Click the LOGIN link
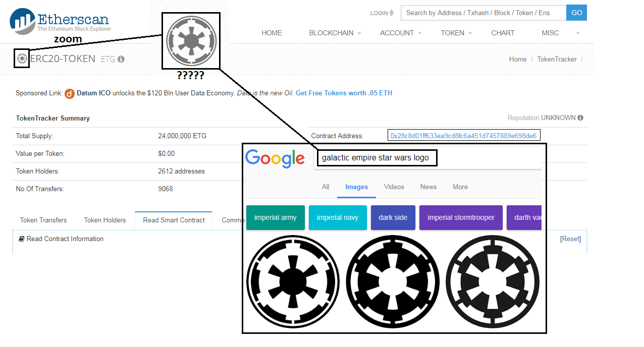The image size is (644, 347). [379, 13]
